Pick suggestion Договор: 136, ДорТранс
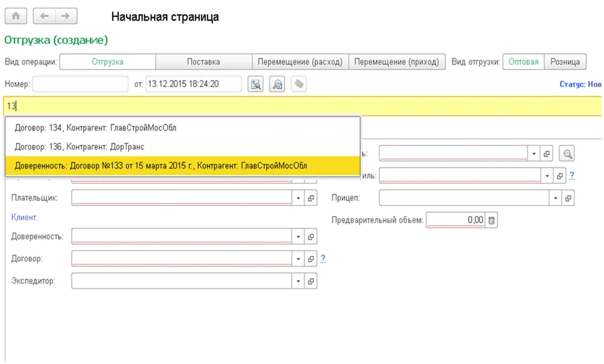Screen dimensions: 604x364 click(x=81, y=146)
